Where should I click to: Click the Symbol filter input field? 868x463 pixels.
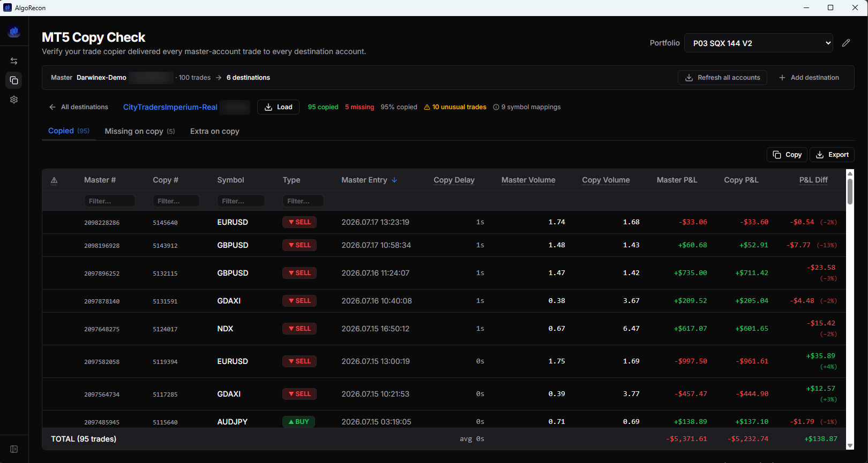point(241,201)
